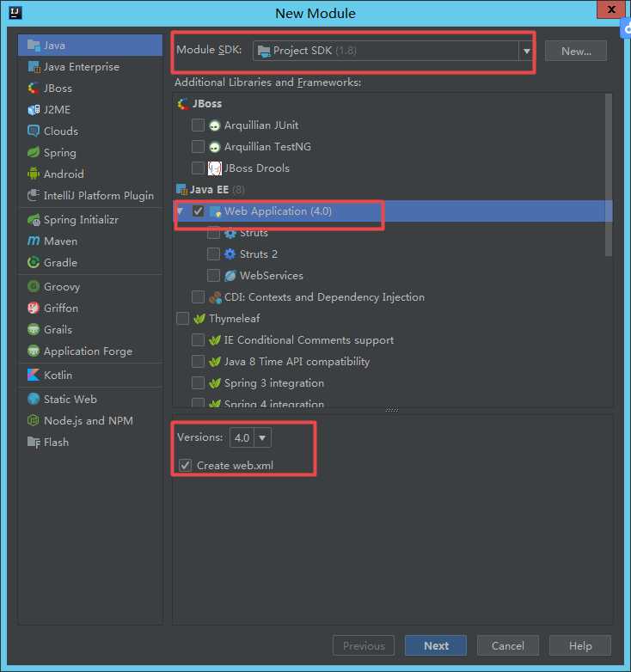The height and width of the screenshot is (672, 631).
Task: Enable the IE Conditional Comments support checkbox
Action: coord(198,339)
